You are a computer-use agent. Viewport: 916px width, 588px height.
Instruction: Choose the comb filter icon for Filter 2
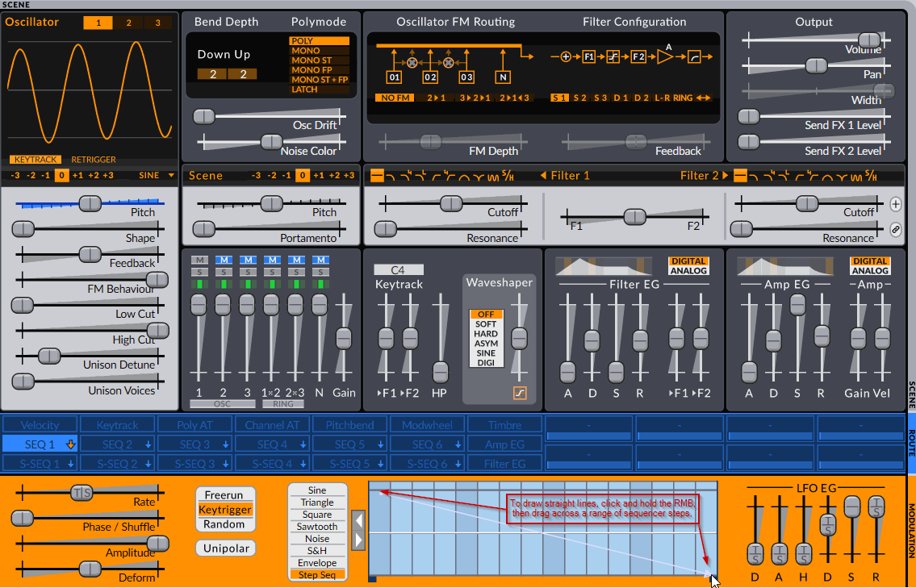(856, 177)
